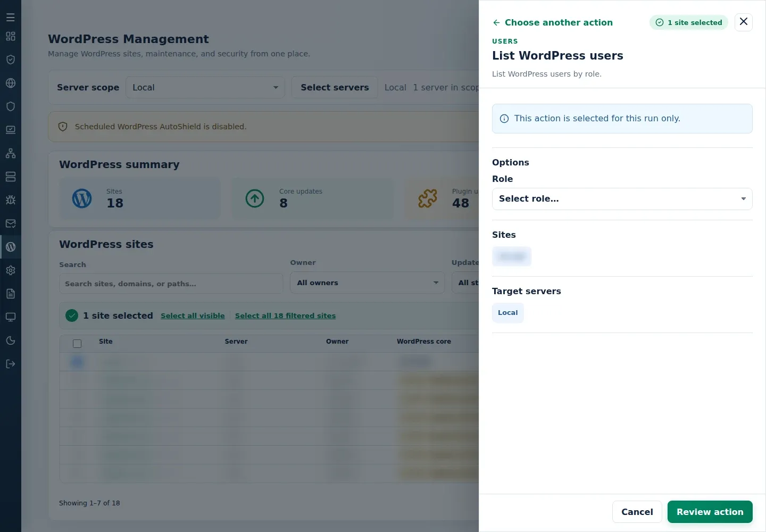Viewport: 766px width, 532px height.
Task: Click the List WordPress users by role text
Action: [x=547, y=74]
